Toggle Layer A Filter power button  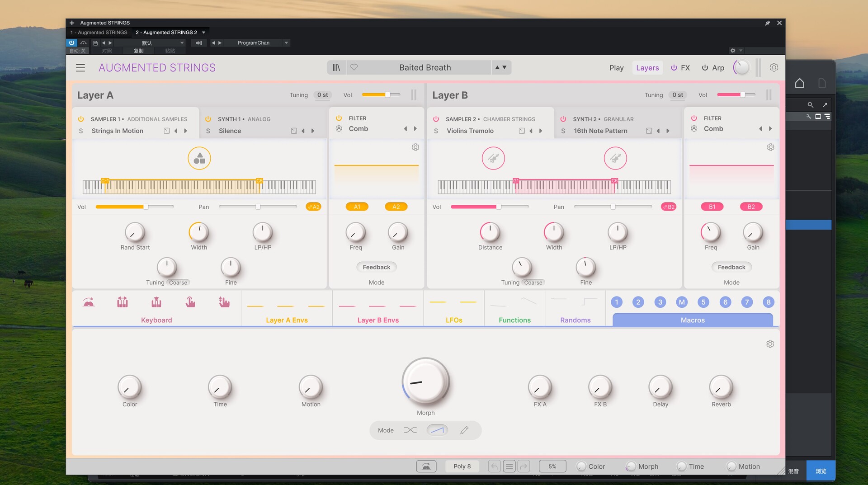339,118
